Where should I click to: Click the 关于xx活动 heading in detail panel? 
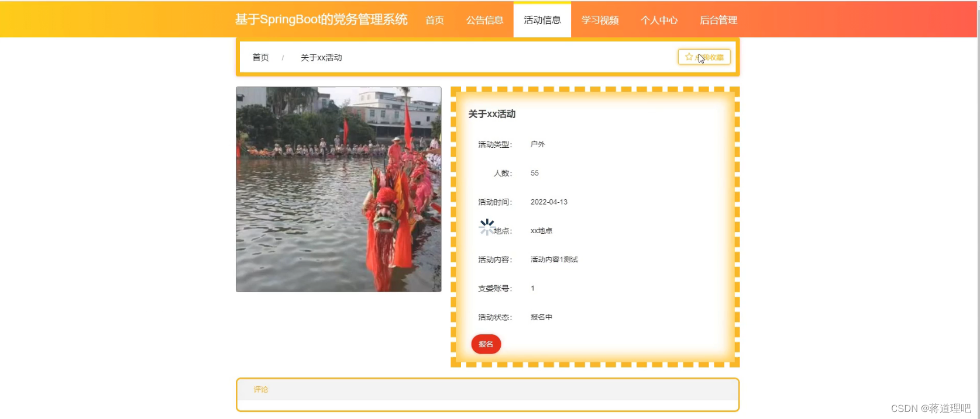tap(492, 114)
